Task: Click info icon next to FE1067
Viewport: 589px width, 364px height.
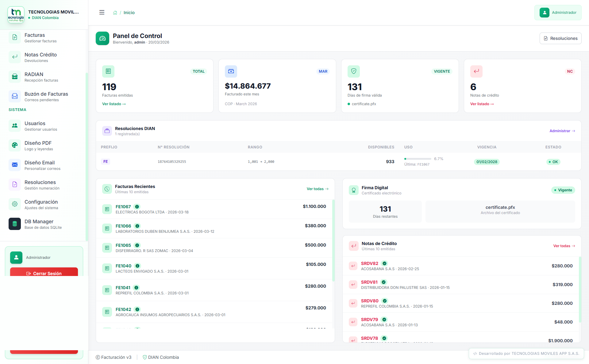Action: (x=137, y=207)
